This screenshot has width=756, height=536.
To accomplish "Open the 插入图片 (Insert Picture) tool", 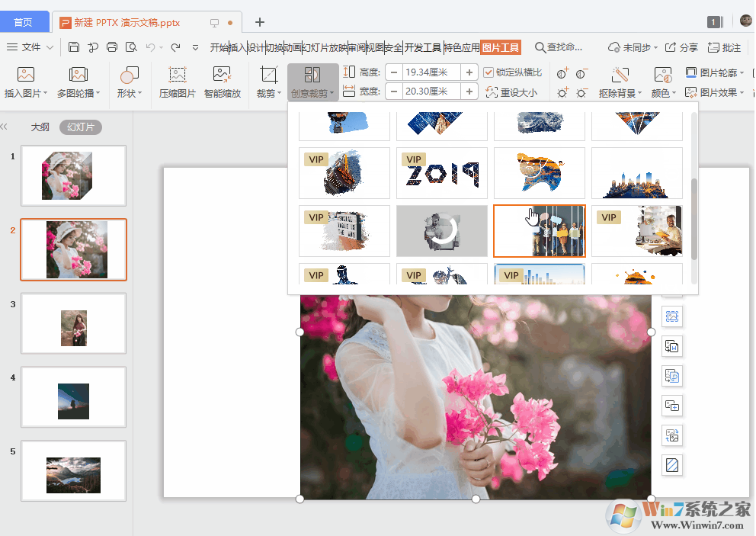I will (26, 82).
